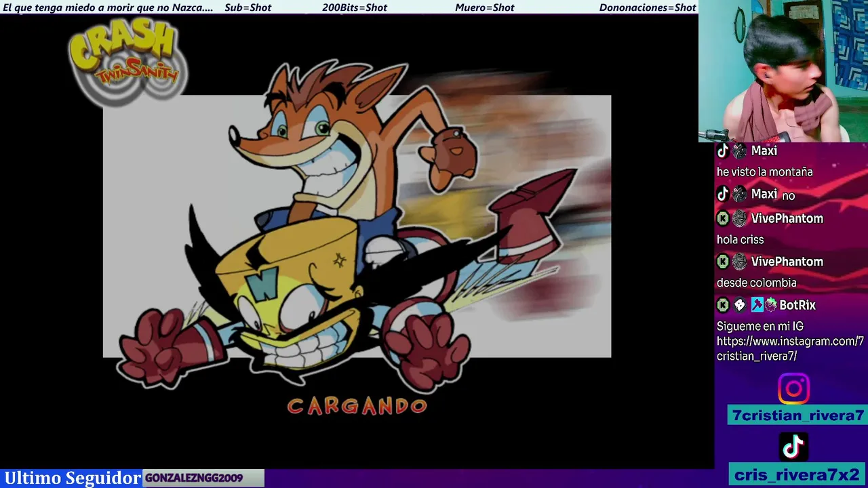Click the chat message "he visto la montaña"
This screenshot has height=488, width=868.
pos(764,172)
